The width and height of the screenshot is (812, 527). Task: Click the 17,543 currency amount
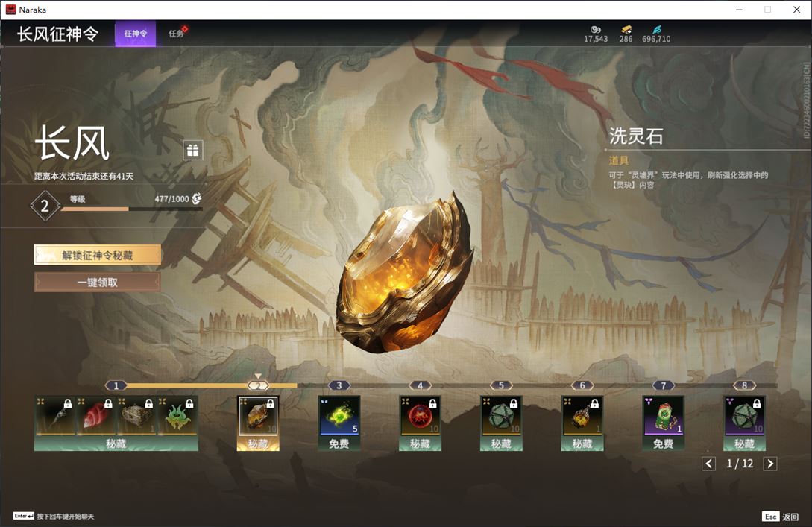click(x=596, y=39)
